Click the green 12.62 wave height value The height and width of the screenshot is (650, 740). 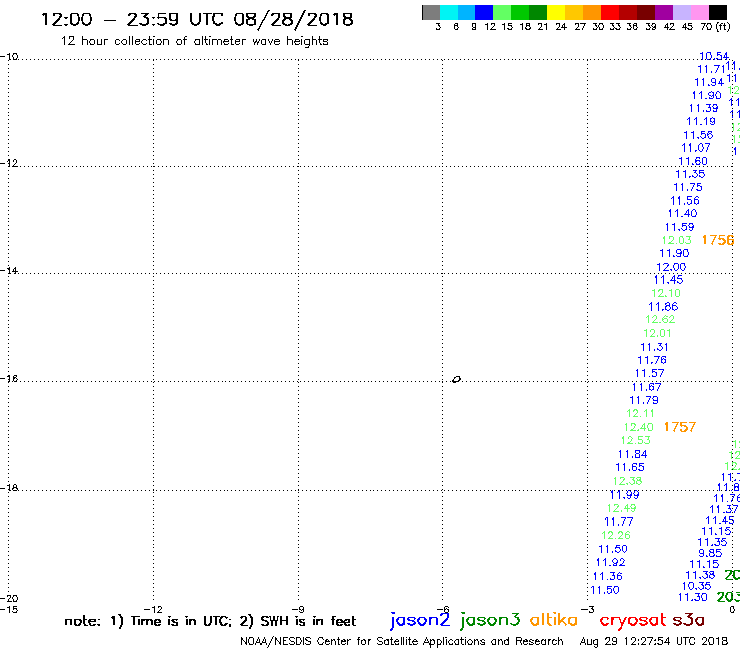(660, 319)
